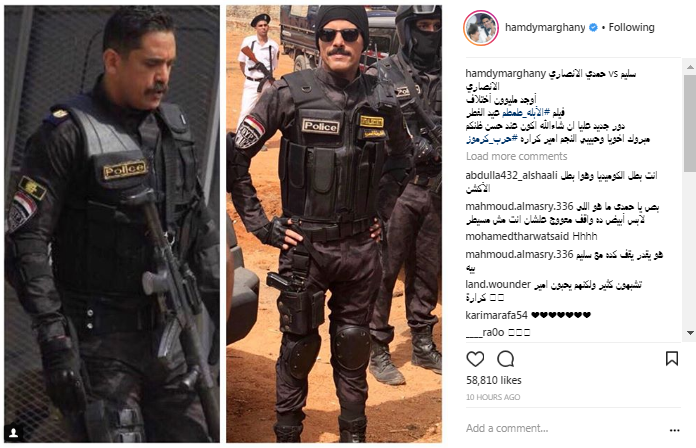Open hamdymarghany profile picture avatar

(x=481, y=28)
